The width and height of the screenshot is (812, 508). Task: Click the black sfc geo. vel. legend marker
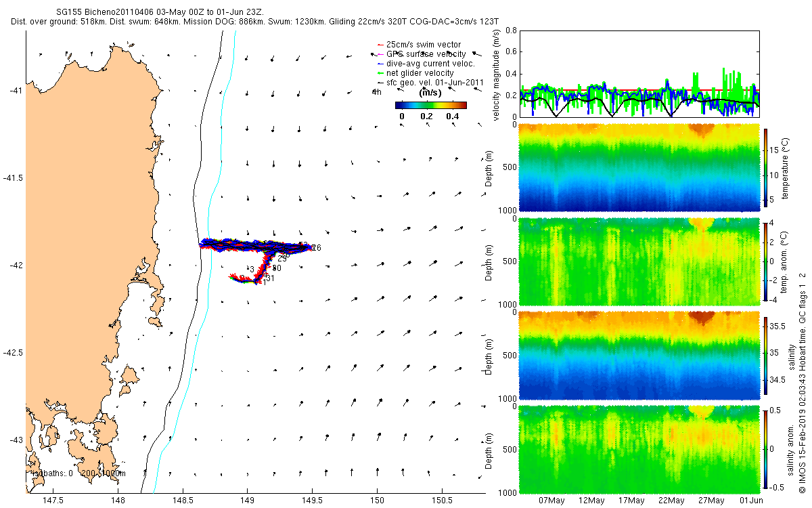379,82
